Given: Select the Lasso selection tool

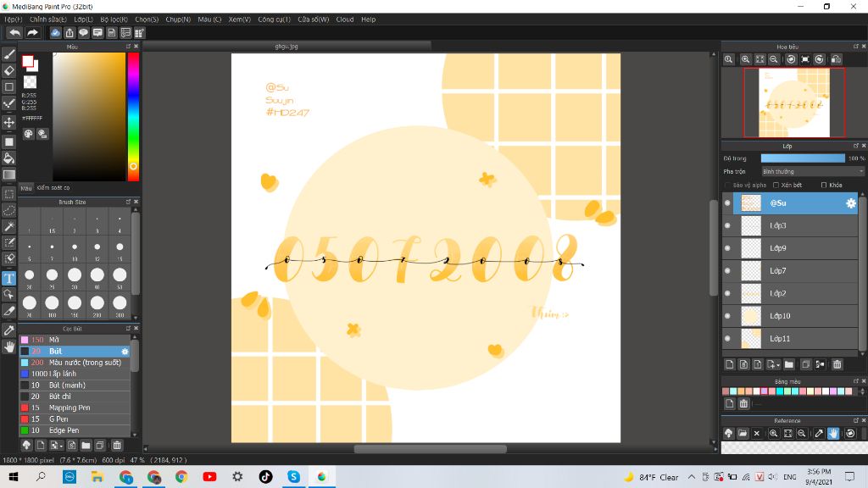Looking at the screenshot, I should click(x=8, y=210).
